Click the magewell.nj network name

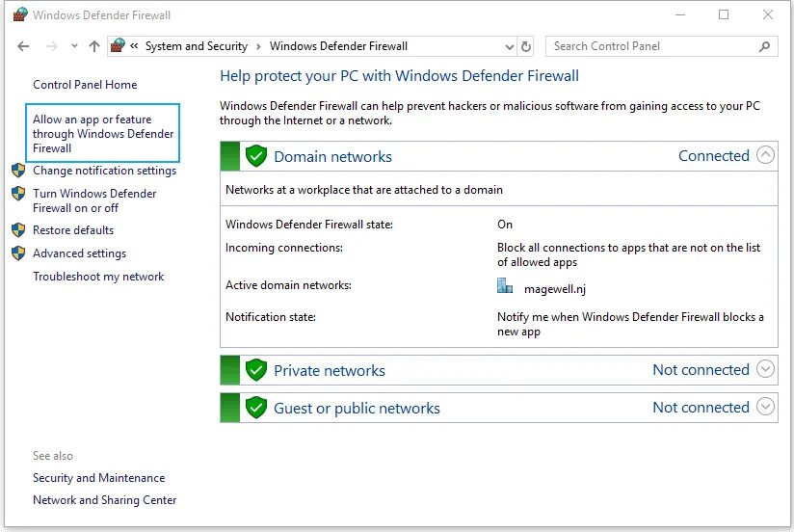[x=555, y=289]
